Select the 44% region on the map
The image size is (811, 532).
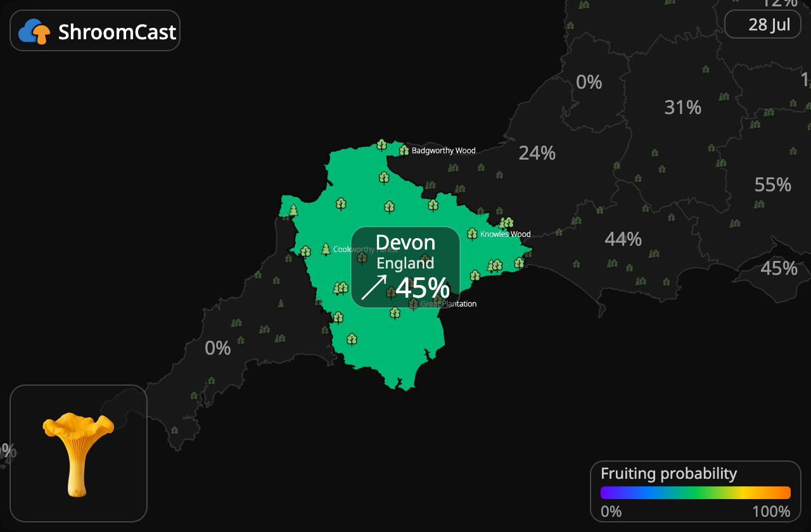point(623,239)
